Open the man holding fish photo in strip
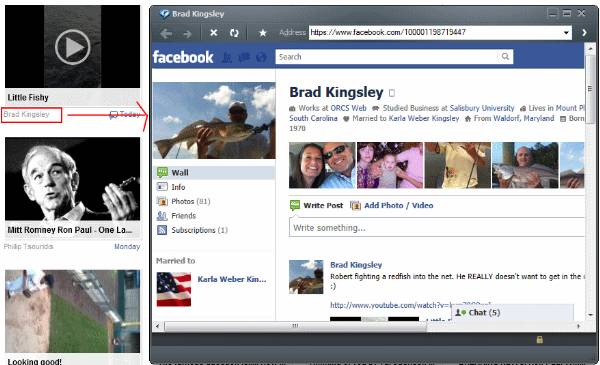 [x=525, y=165]
